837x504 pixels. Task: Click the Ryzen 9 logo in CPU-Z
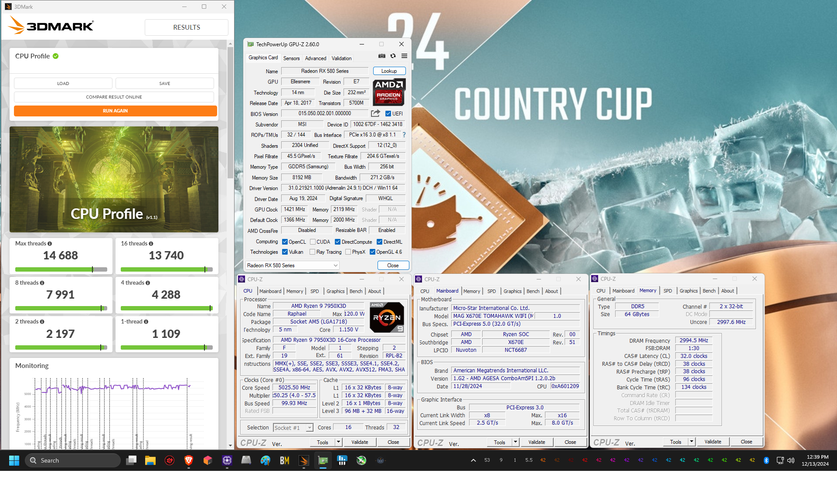[x=387, y=317]
